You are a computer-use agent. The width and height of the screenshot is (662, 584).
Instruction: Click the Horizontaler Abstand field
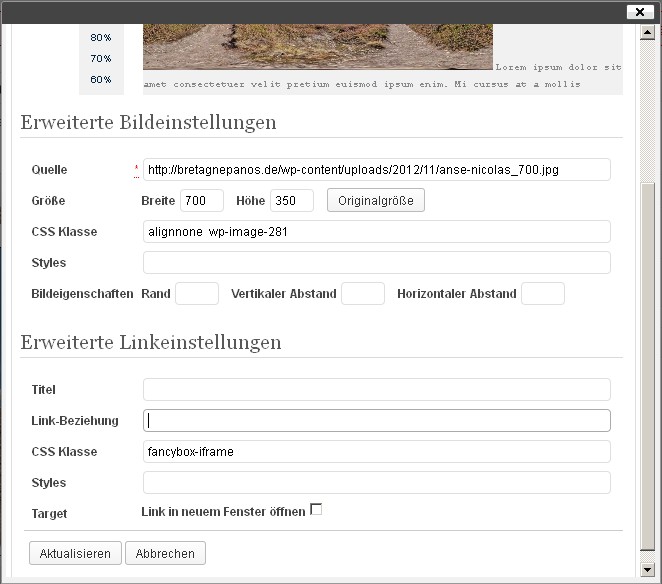point(543,294)
